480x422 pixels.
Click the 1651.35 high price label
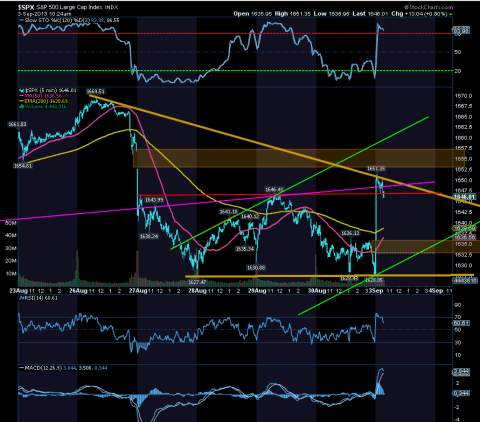tap(376, 169)
